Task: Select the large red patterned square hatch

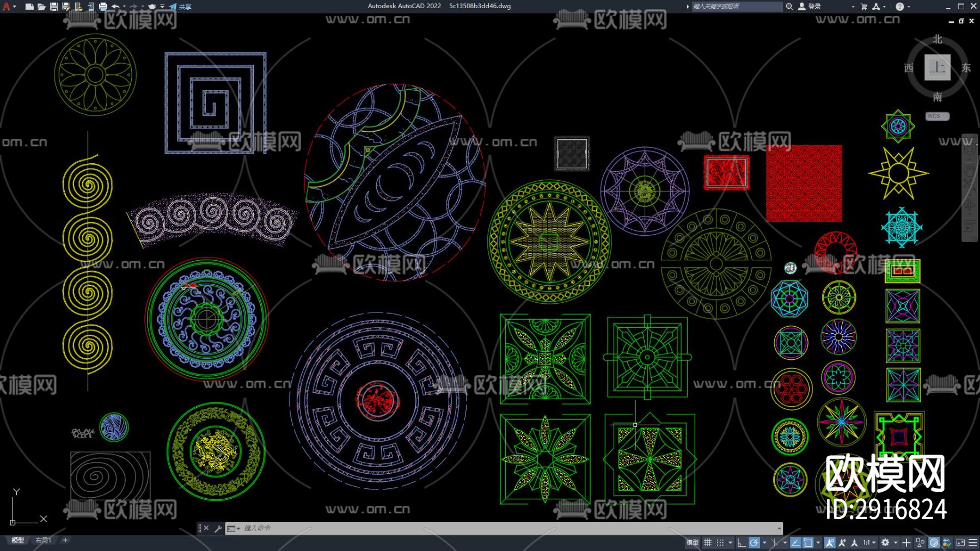Action: [x=804, y=183]
